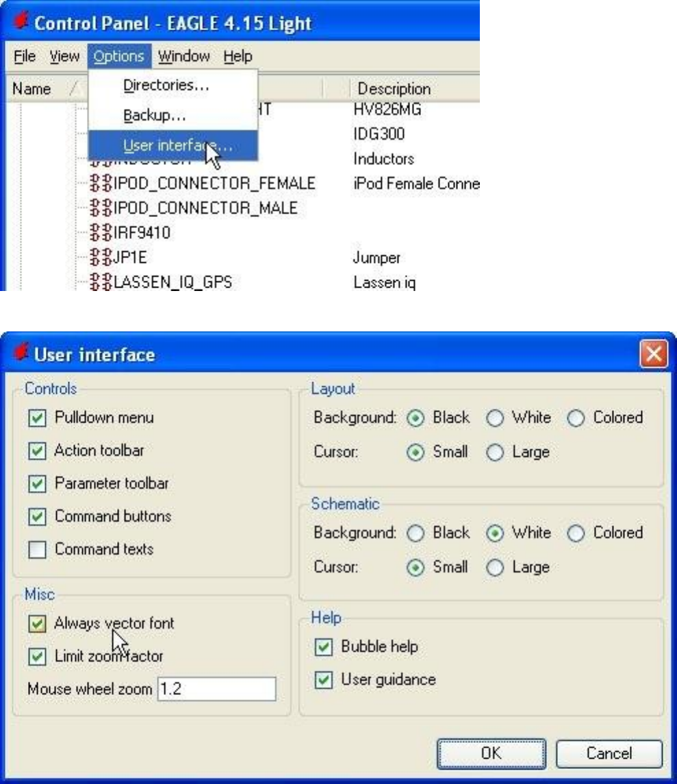Toggle Limit zoom factor checkbox

coord(38,657)
